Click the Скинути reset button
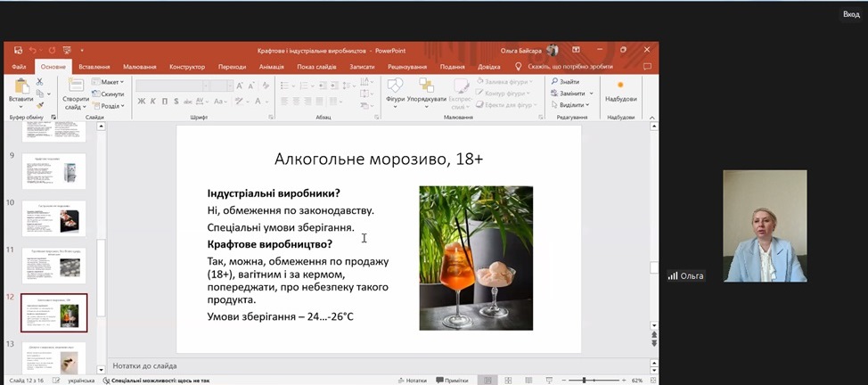 [x=111, y=94]
